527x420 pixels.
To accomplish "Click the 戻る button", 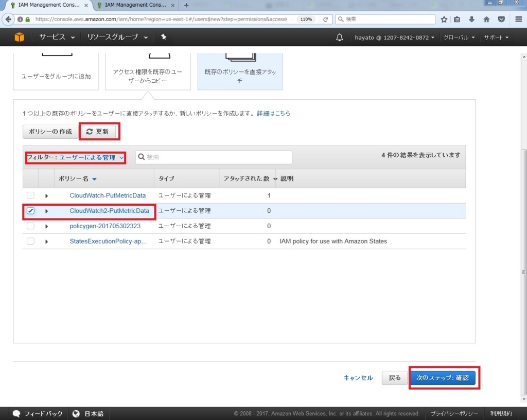I will (x=394, y=378).
